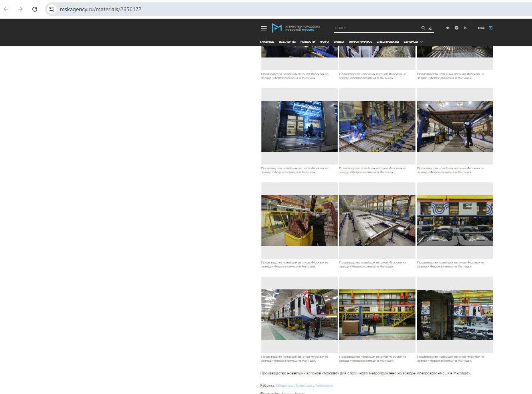Click the Общество rubric link
The width and height of the screenshot is (532, 394).
284,386
